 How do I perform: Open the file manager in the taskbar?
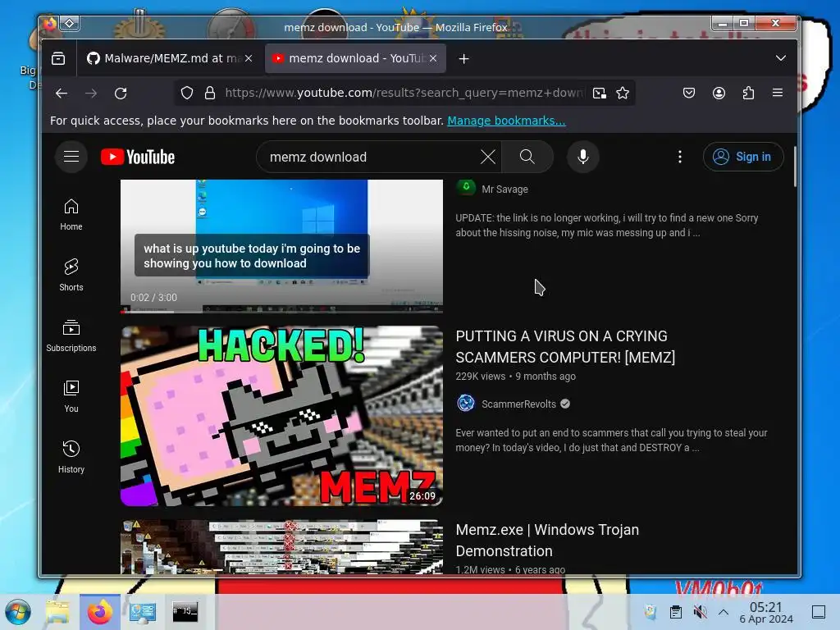tap(58, 612)
